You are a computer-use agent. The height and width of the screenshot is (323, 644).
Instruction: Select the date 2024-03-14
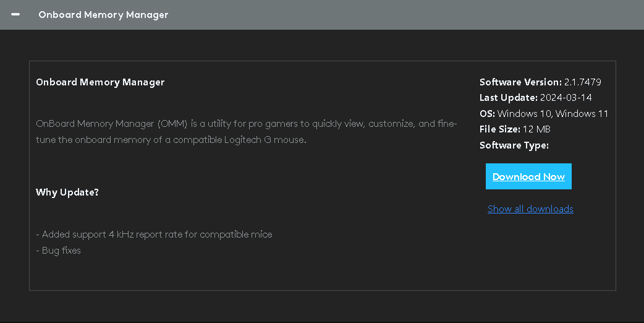[x=566, y=97]
